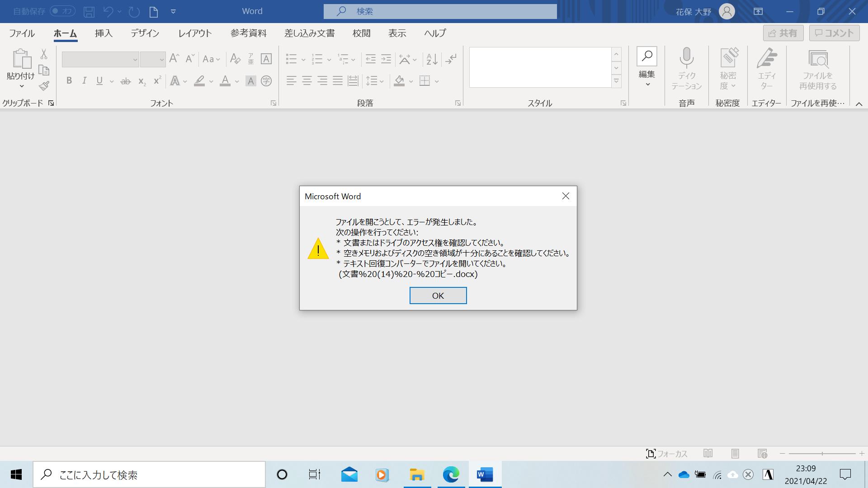Click the Decrease indent icon
The height and width of the screenshot is (488, 868).
click(x=371, y=59)
